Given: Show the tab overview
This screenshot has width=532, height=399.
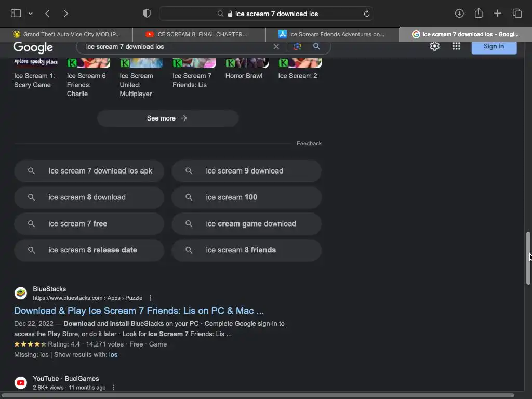Looking at the screenshot, I should pos(517,13).
